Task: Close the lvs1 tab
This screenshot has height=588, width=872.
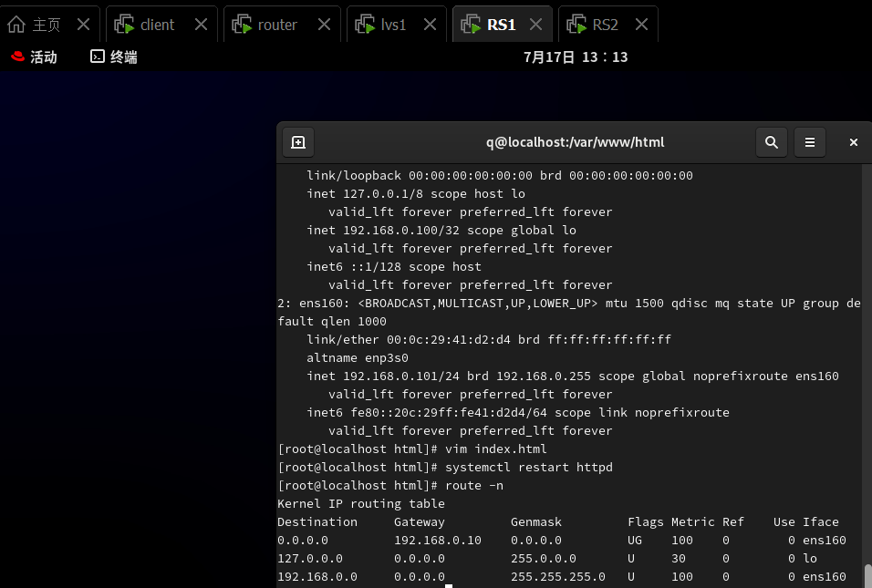Action: (430, 25)
